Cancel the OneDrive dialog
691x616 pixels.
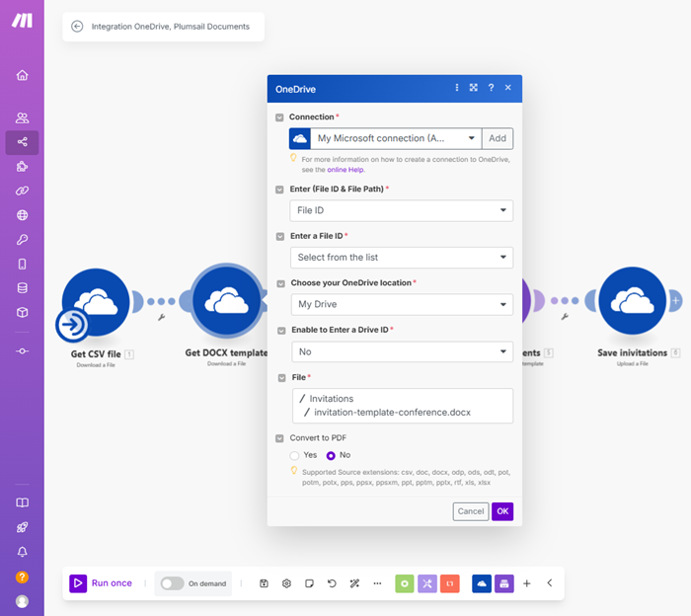click(471, 511)
